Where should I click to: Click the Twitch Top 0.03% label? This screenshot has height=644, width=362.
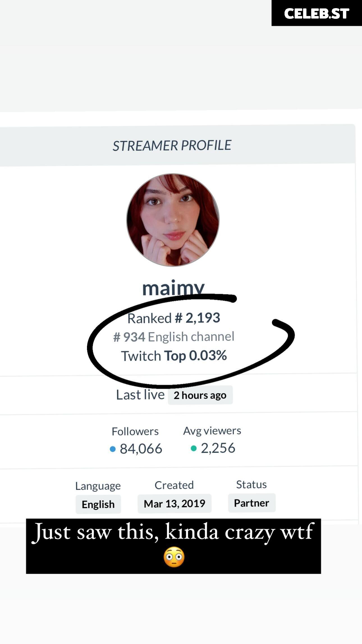point(174,356)
